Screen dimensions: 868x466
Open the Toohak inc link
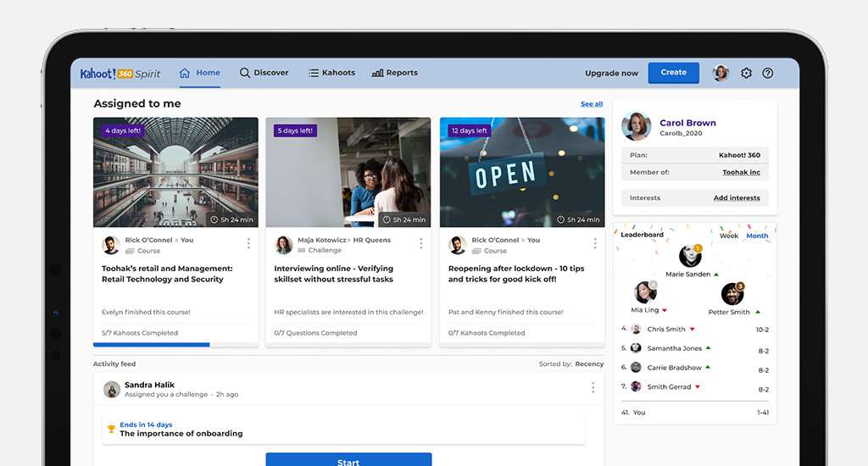coord(741,172)
